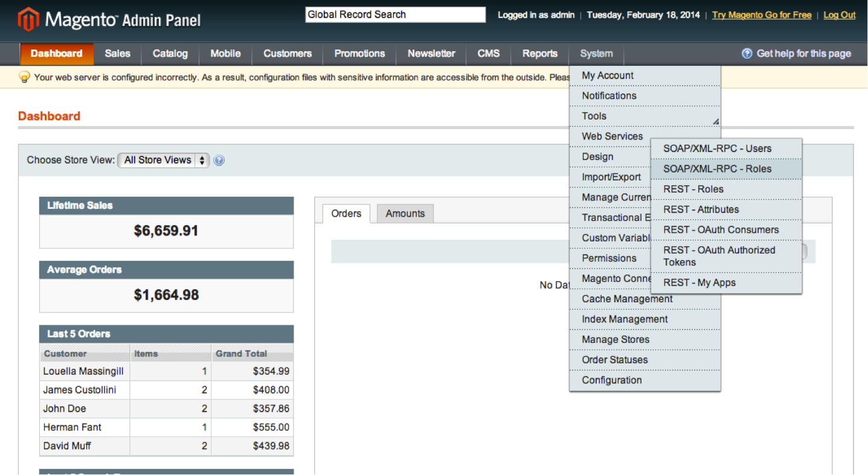Open the Mobile menu
Viewport: 868px width, 475px height.
(x=226, y=54)
